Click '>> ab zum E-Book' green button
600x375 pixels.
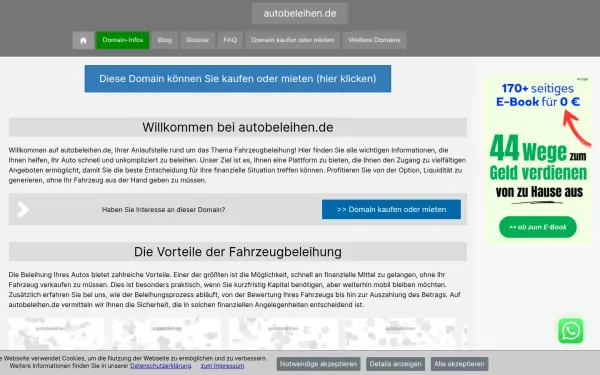click(x=538, y=227)
